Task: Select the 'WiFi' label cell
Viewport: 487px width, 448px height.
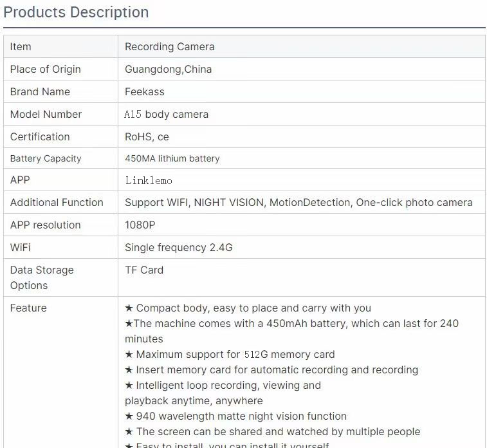Action: (61, 247)
